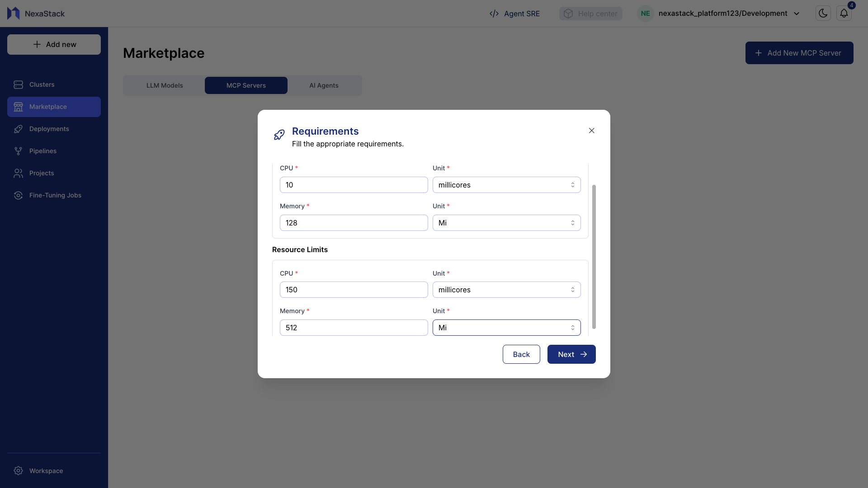
Task: Open Workspace settings gear icon
Action: tap(18, 471)
